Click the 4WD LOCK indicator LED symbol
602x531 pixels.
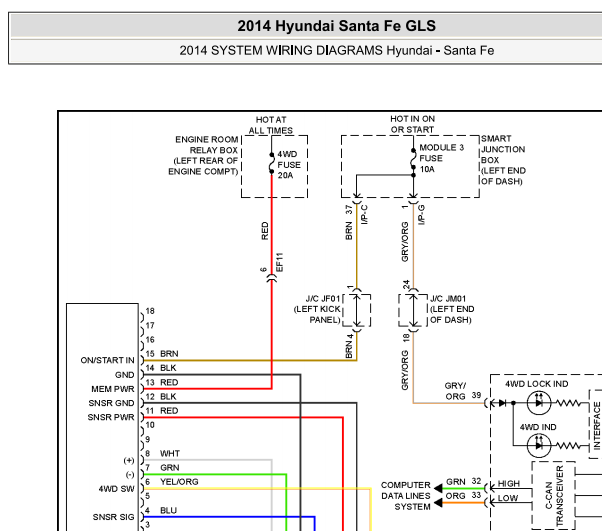tap(539, 403)
